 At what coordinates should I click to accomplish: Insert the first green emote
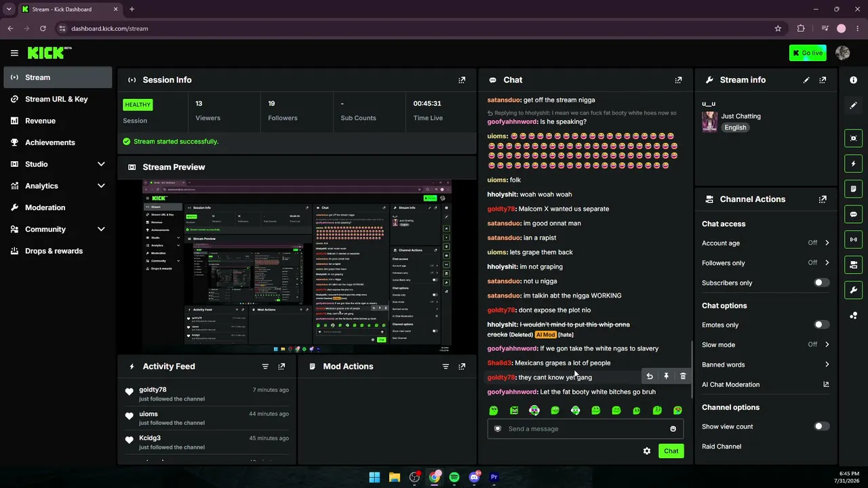(494, 410)
